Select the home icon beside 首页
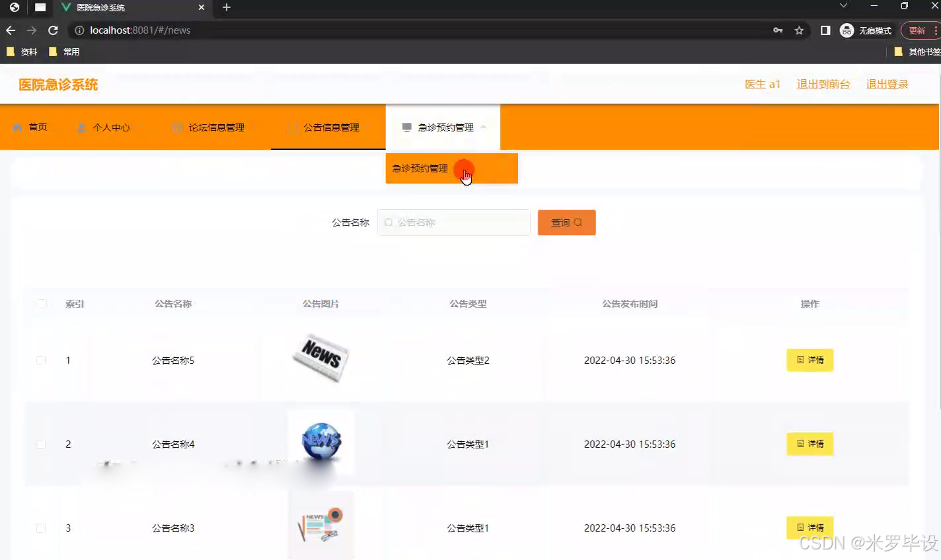The width and height of the screenshot is (941, 560). tap(17, 127)
